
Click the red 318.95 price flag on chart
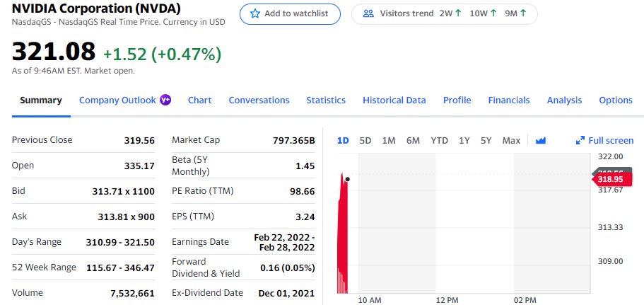click(x=612, y=179)
